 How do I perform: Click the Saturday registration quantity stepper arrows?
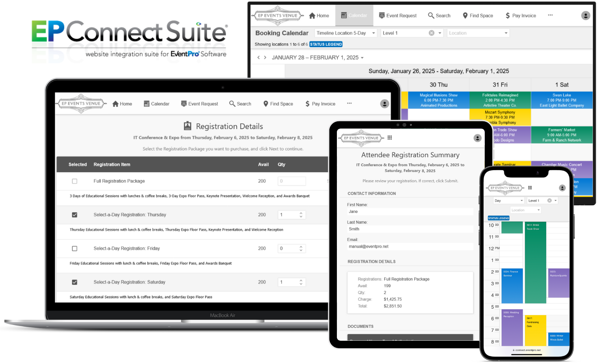point(301,282)
